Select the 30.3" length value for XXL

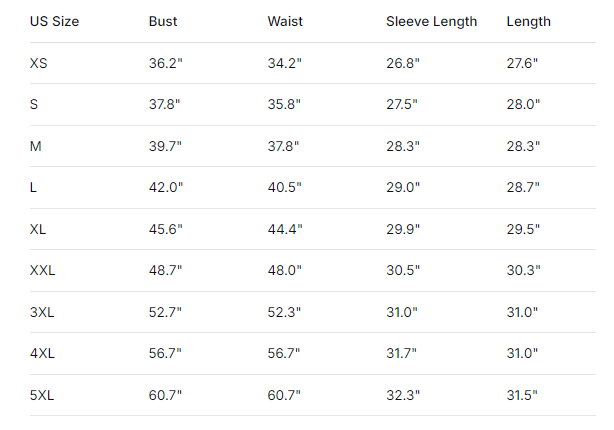(523, 271)
